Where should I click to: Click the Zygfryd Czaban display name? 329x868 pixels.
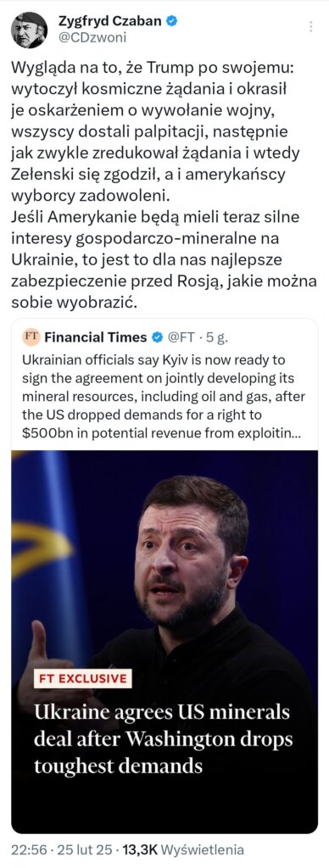[110, 21]
